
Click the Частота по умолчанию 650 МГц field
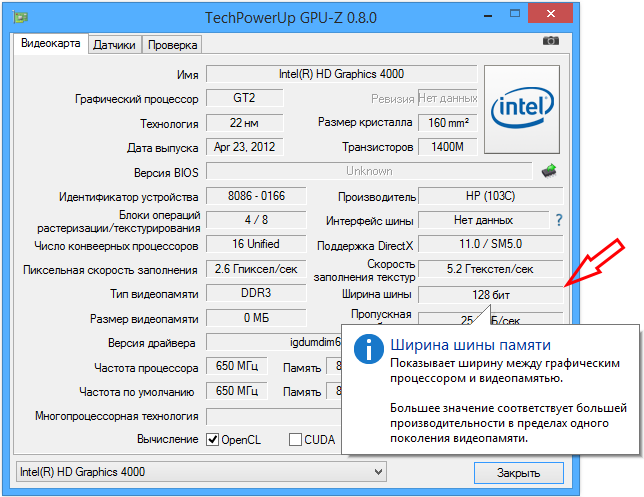pos(237,391)
